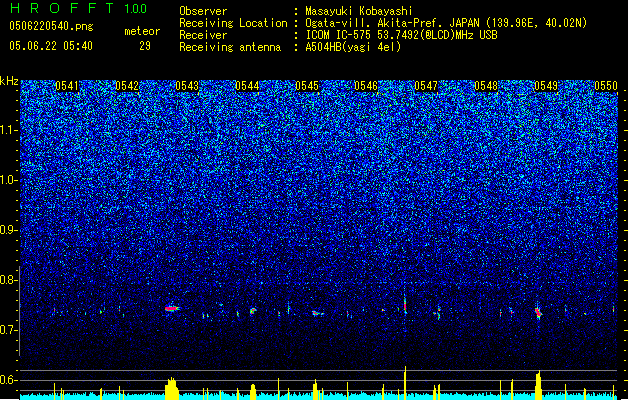The image size is (629, 400).
Task: Click the 0542 time marker
Action: [x=127, y=86]
